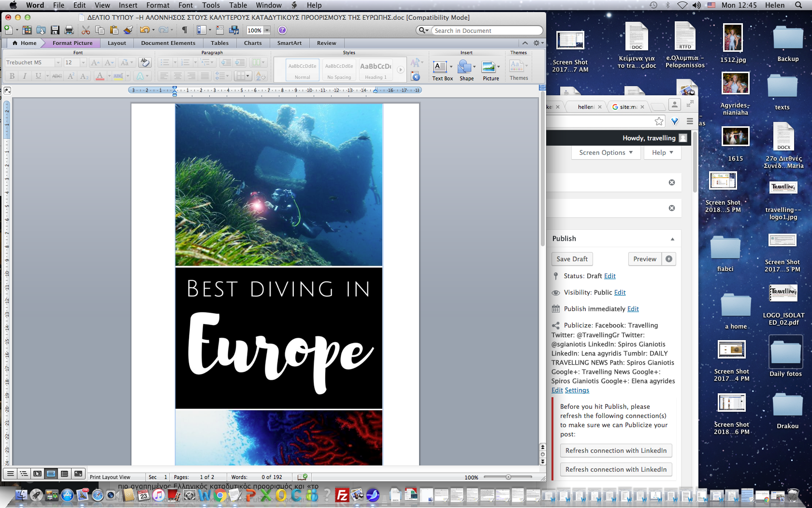This screenshot has height=508, width=812.
Task: Click the Cut scissors icon
Action: coord(86,30)
